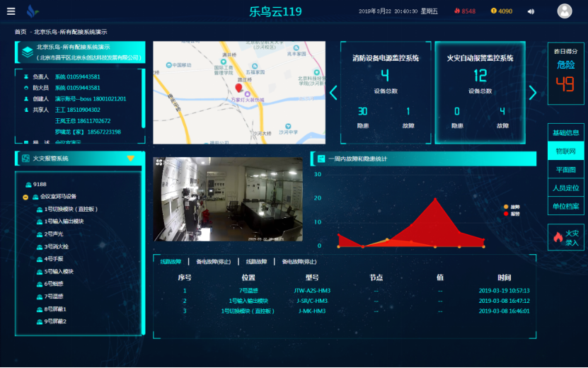Image resolution: width=588 pixels, height=368 pixels.
Task: Click the 9188 device icon in tree
Action: (26, 184)
